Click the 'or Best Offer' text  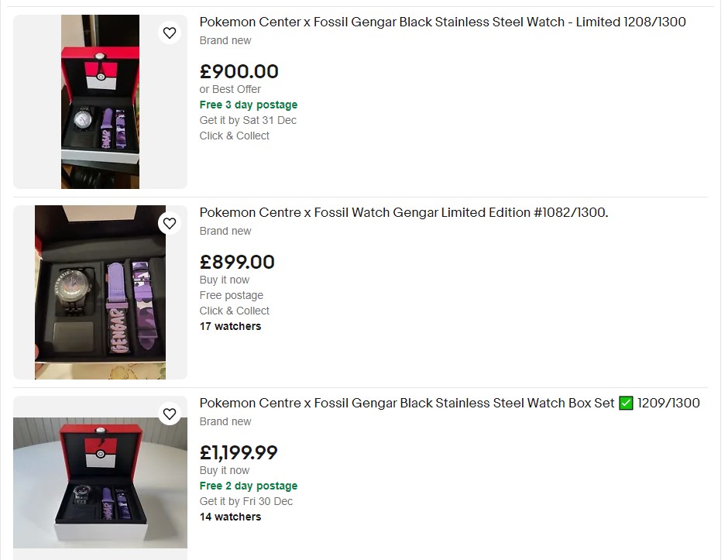[x=230, y=89]
